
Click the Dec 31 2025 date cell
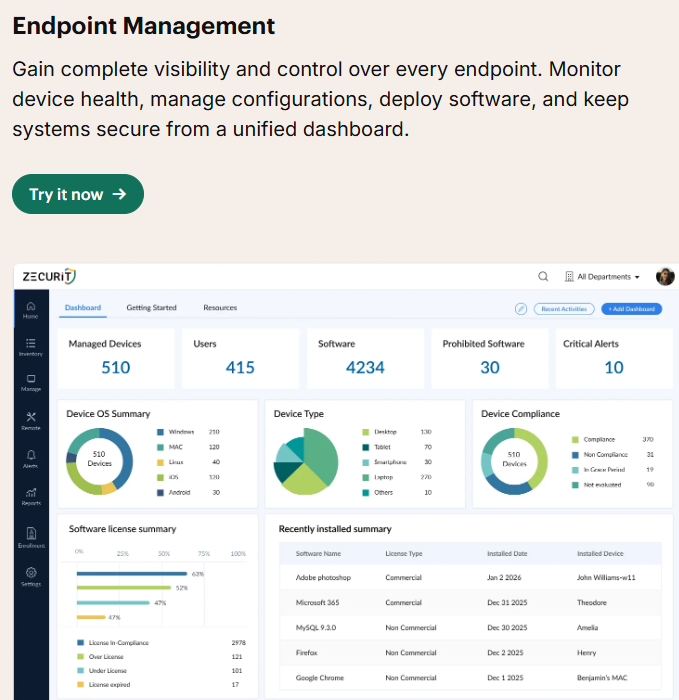pyautogui.click(x=507, y=603)
